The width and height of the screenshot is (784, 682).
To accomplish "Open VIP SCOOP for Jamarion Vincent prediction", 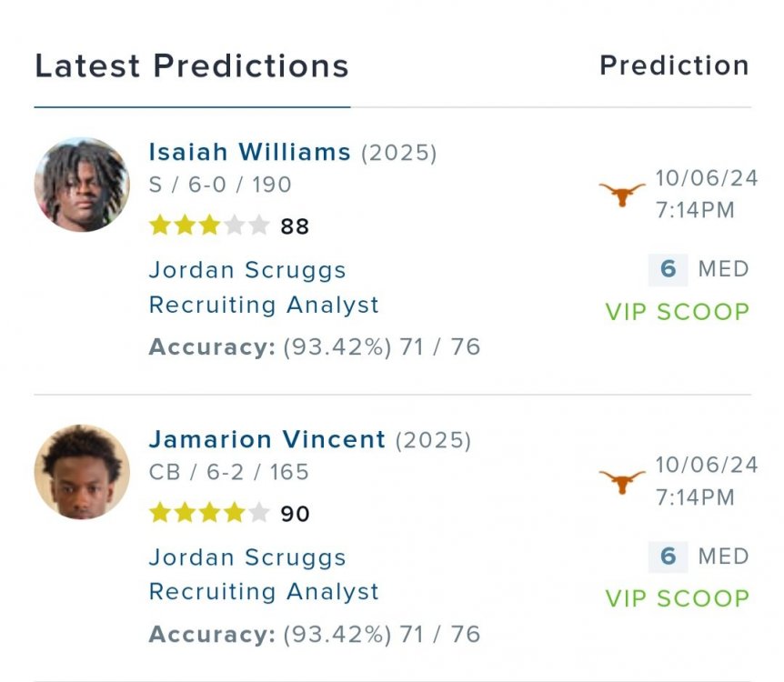I will (x=678, y=598).
